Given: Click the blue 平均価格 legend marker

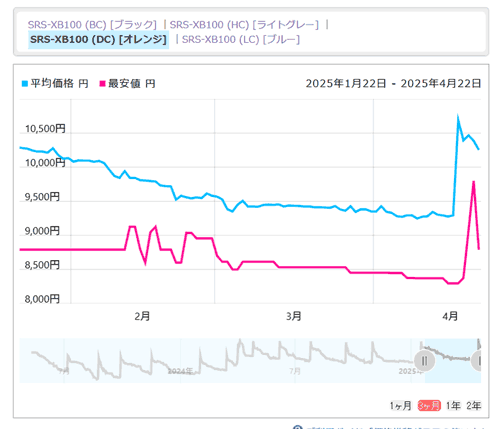Looking at the screenshot, I should point(25,84).
